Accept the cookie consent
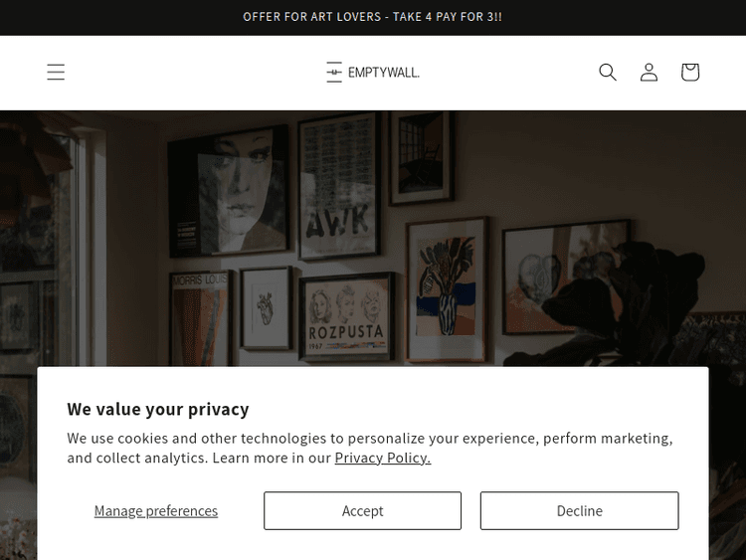Screen dimensions: 746x560 tap(362, 511)
